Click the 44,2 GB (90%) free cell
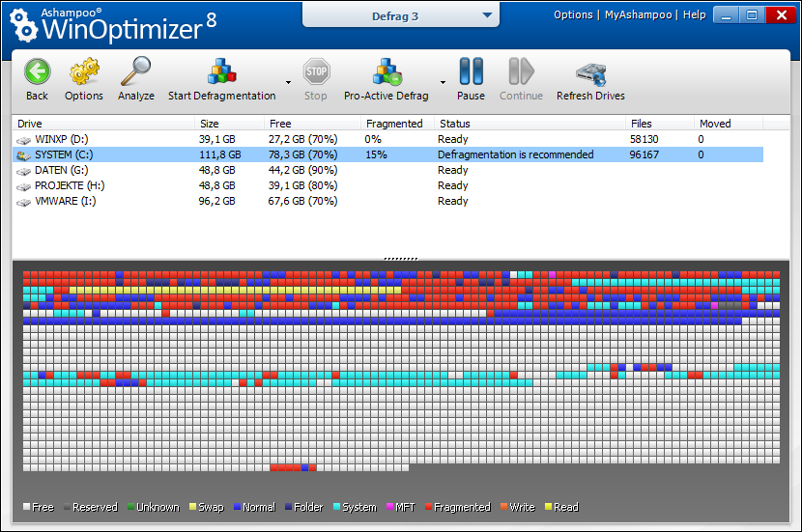802x532 pixels. pos(302,170)
